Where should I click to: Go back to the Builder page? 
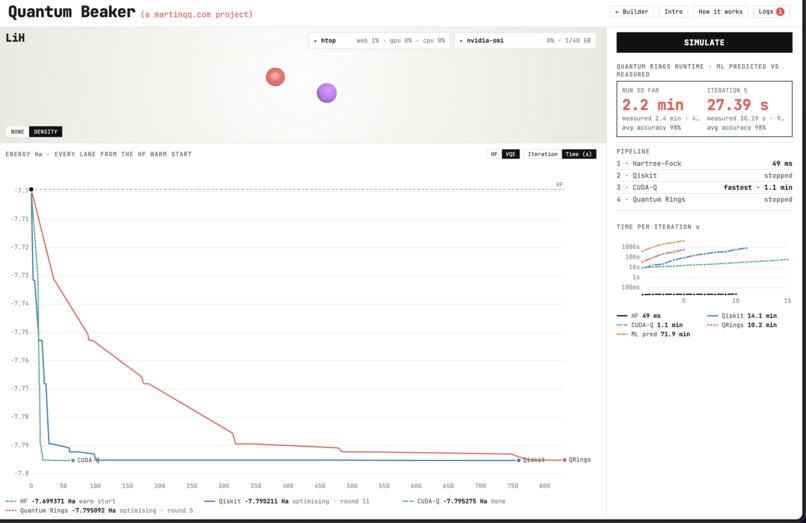point(632,11)
